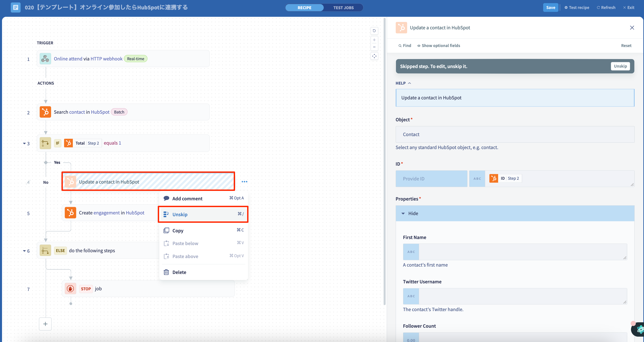Click the engagement link in step 5
The image size is (644, 342).
(x=106, y=213)
